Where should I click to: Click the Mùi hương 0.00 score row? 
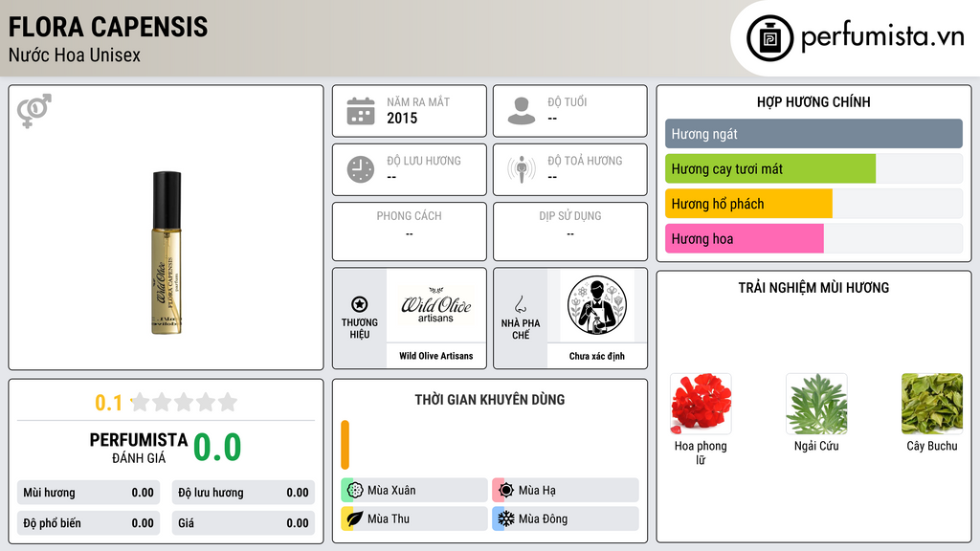(x=88, y=493)
